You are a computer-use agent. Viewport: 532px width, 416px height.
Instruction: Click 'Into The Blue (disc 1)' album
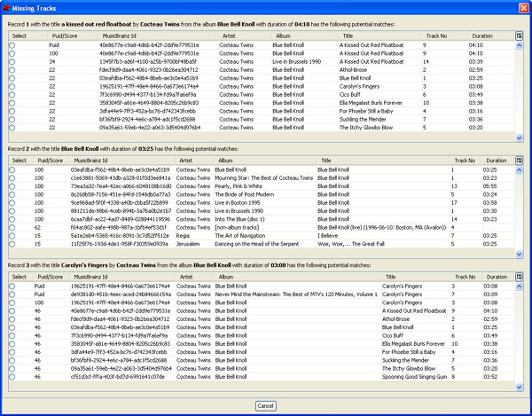tap(239, 219)
